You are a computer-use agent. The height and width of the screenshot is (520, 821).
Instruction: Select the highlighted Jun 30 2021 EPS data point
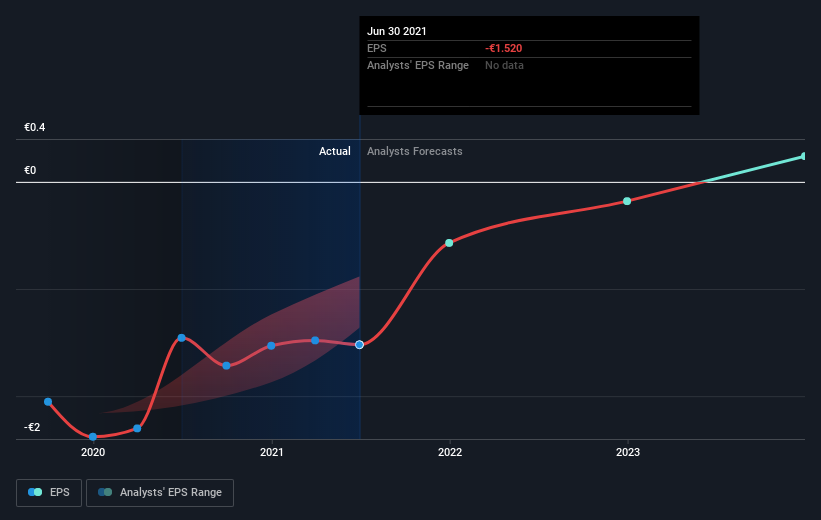(359, 345)
